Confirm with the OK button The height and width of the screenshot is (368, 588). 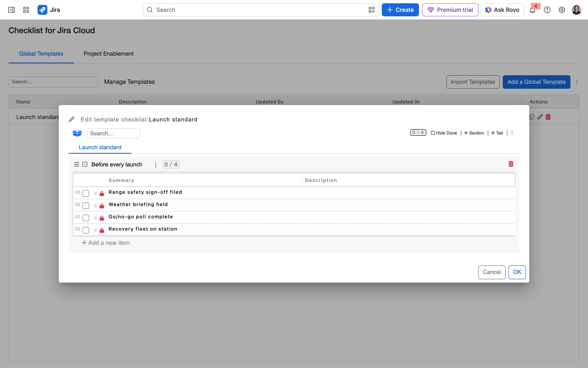(x=517, y=272)
